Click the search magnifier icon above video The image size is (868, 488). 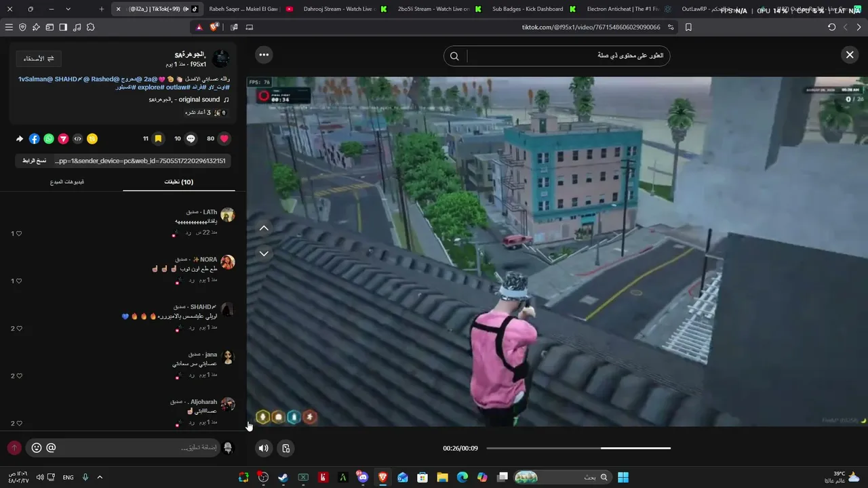[x=454, y=56]
